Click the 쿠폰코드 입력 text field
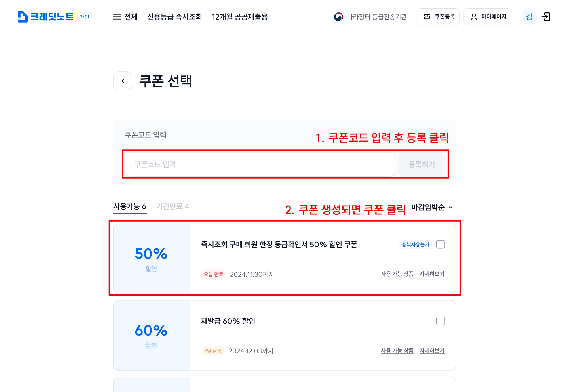This screenshot has height=392, width=581. (260, 164)
